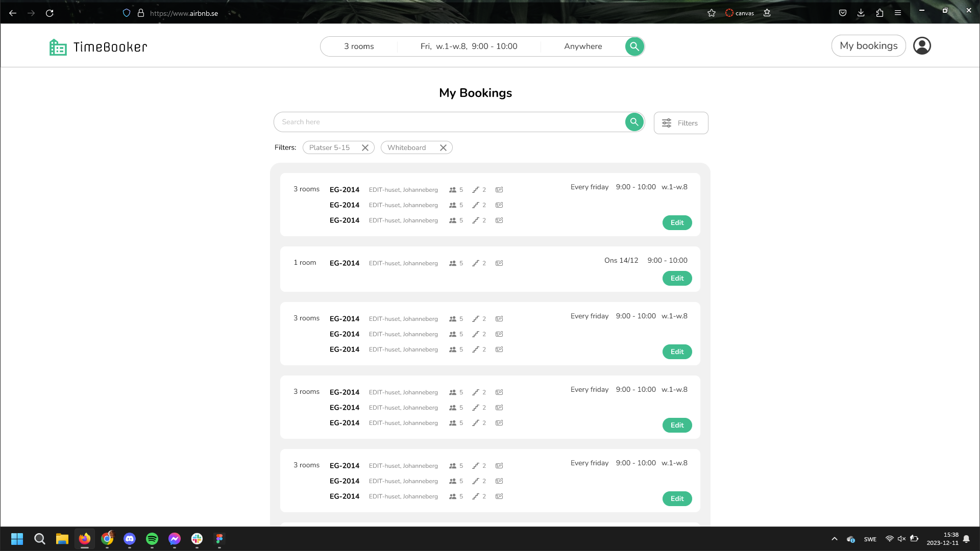Open the Fri w.1-w.8 time selector
Viewport: 980px width, 551px height.
click(x=469, y=46)
